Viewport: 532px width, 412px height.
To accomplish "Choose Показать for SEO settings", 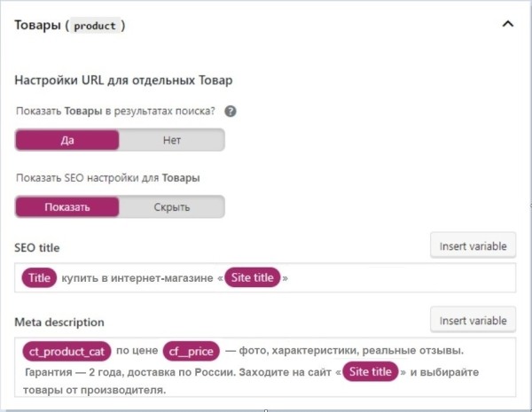I will [67, 206].
